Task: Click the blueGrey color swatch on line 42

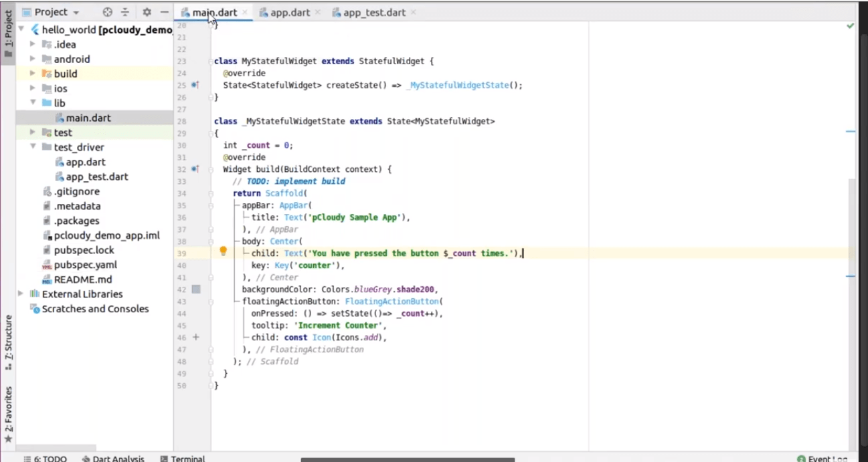Action: (196, 290)
